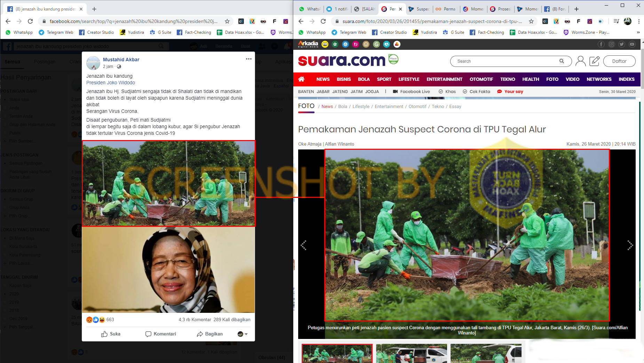The height and width of the screenshot is (363, 644).
Task: Switch to the Proses browser tab
Action: 501,9
